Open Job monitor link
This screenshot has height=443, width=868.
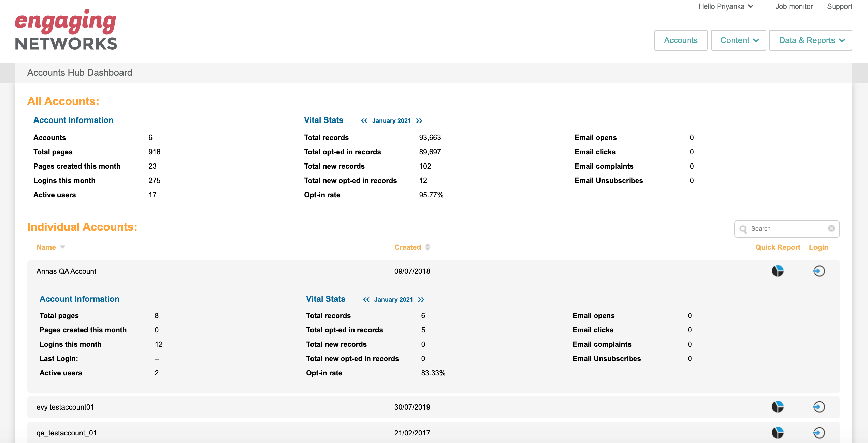(794, 6)
